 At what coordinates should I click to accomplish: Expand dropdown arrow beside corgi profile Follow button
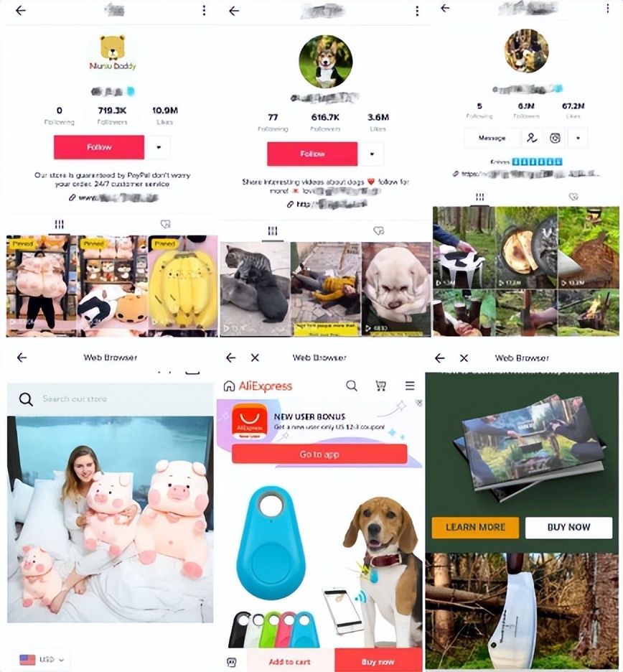tap(372, 154)
